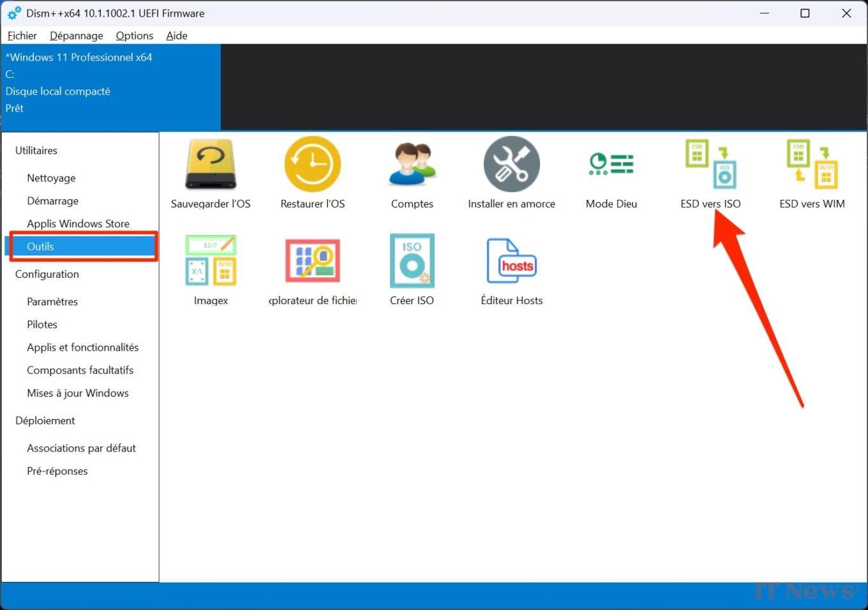This screenshot has width=868, height=610.
Task: Click the Options menu
Action: tap(134, 36)
